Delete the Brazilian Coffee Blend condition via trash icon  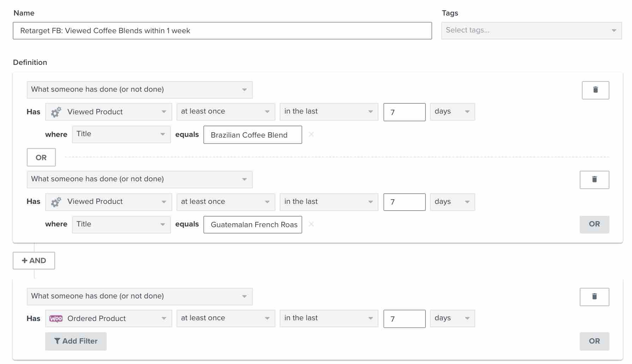click(596, 90)
